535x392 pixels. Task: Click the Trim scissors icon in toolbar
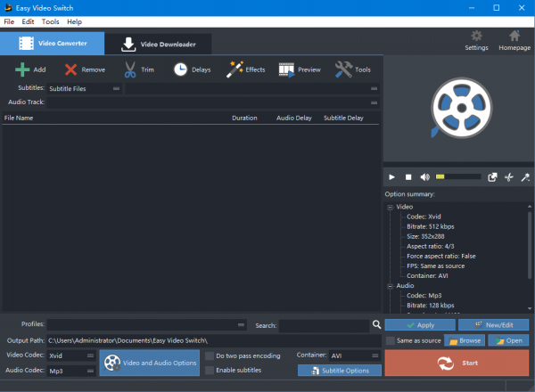(x=130, y=69)
